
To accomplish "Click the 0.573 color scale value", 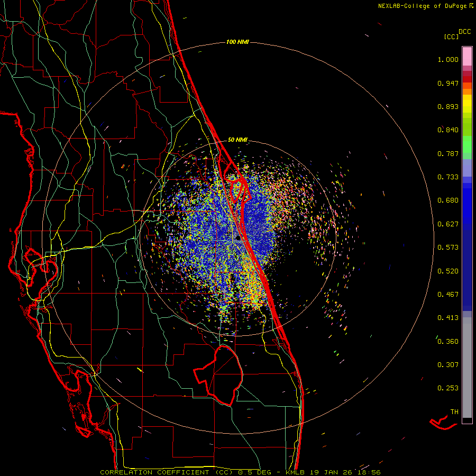I will coord(448,248).
